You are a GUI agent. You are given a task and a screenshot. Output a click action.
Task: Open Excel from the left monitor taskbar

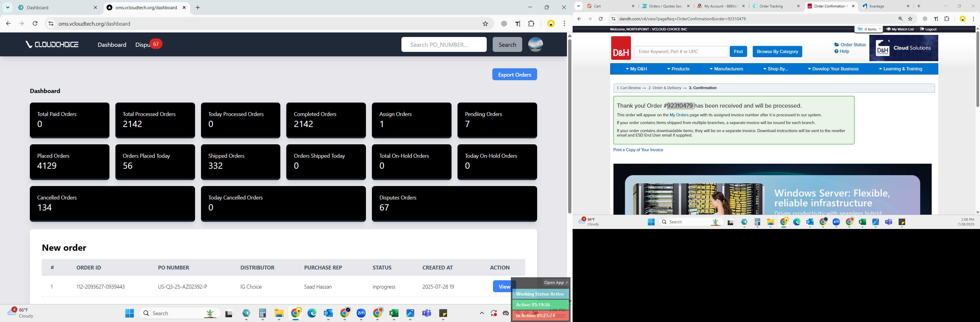[x=394, y=313]
